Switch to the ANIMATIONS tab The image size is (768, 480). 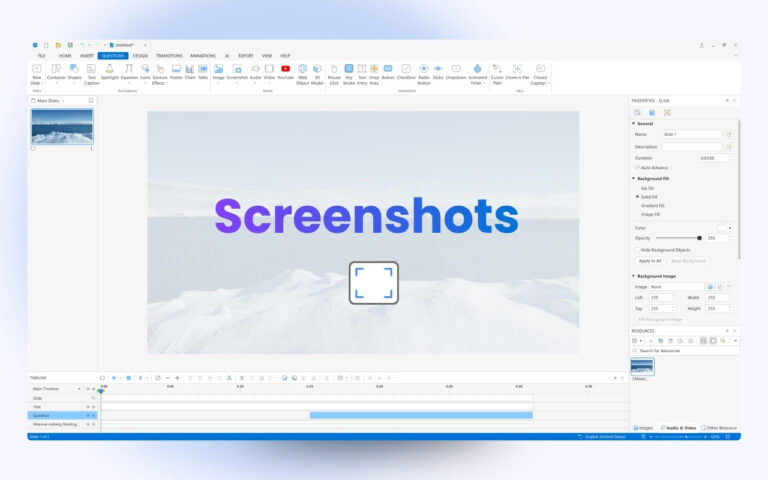203,56
